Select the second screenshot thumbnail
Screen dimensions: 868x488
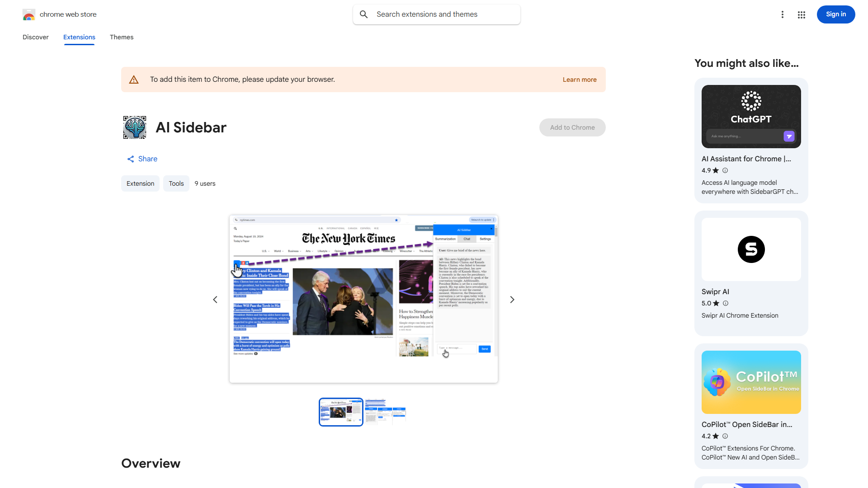pos(385,412)
